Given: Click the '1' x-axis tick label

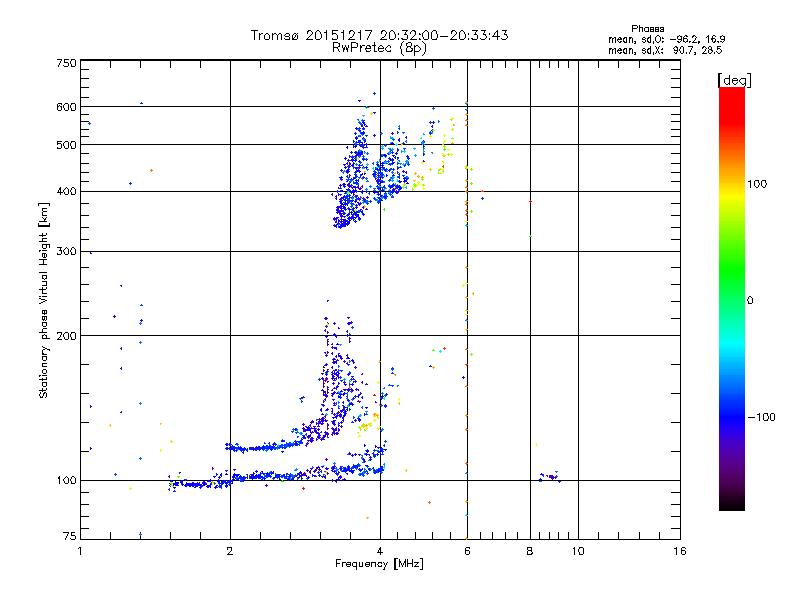Looking at the screenshot, I should [80, 551].
